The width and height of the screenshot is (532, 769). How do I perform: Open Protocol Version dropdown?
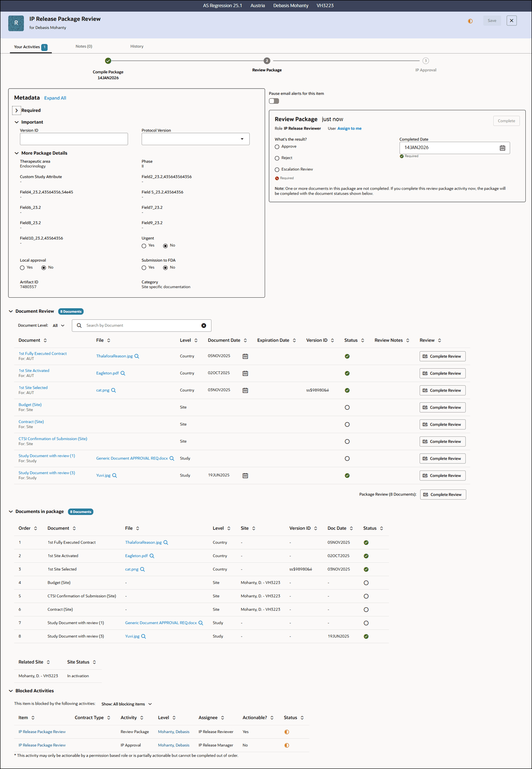pos(196,139)
